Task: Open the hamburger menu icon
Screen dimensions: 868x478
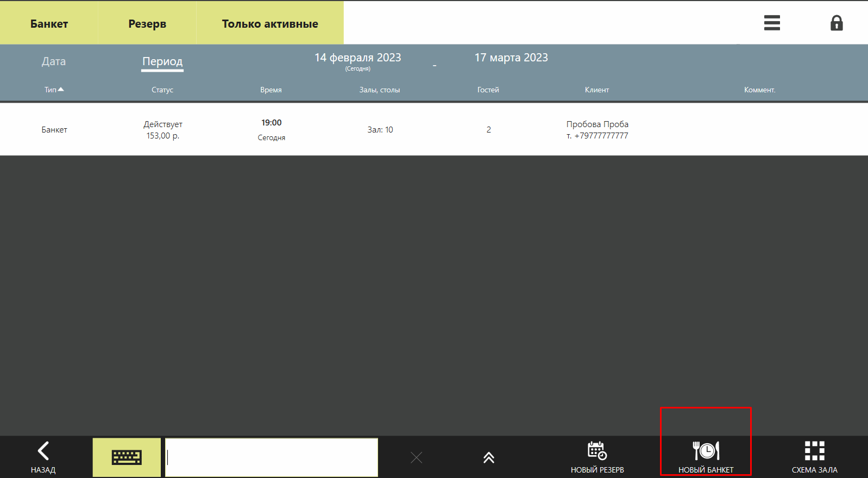Action: 772,23
